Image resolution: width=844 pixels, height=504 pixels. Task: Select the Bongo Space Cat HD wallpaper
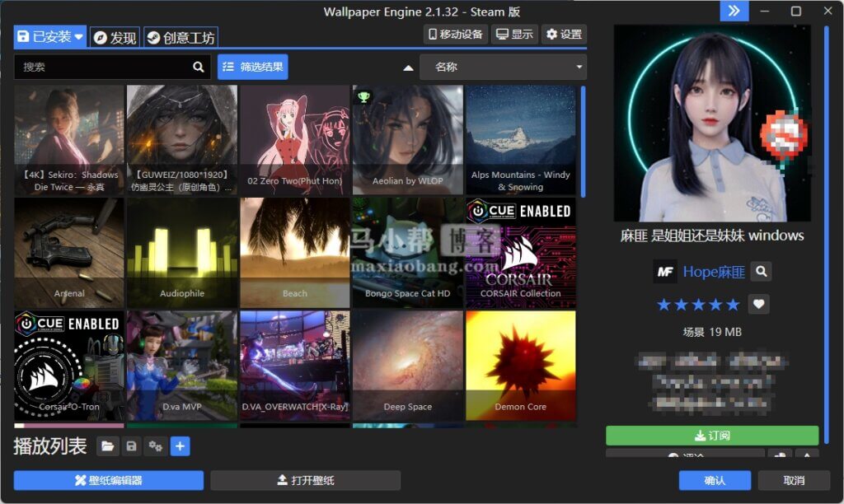pyautogui.click(x=407, y=253)
